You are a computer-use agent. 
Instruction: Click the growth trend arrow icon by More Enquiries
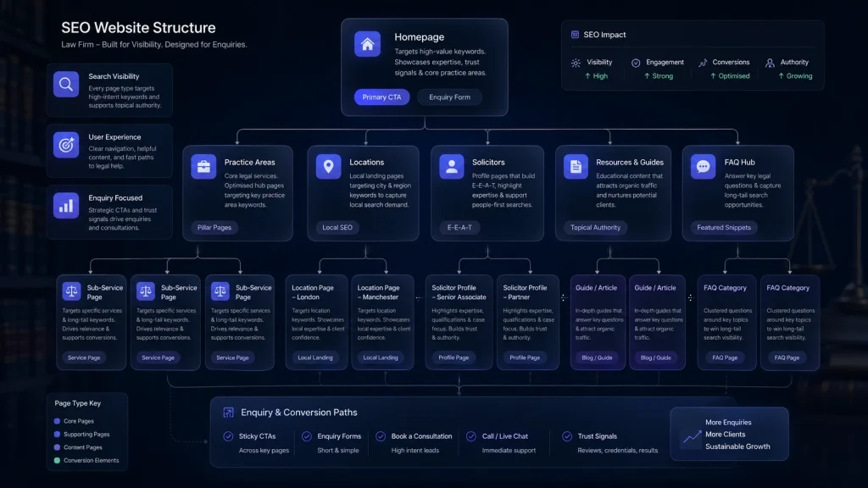click(x=692, y=436)
